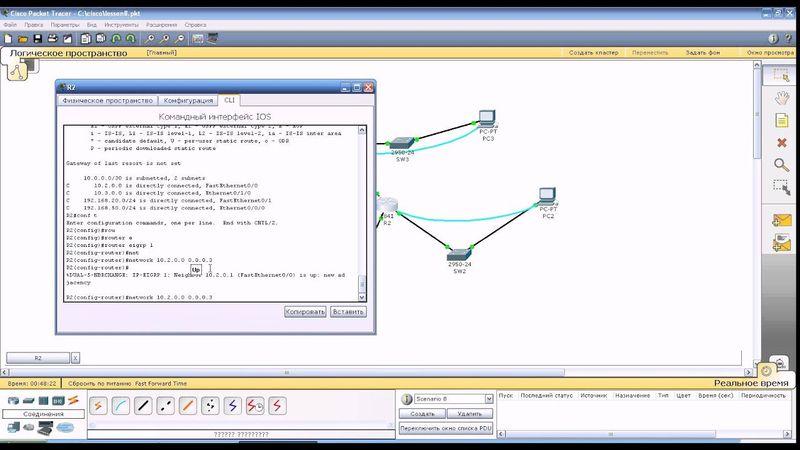This screenshot has width=800, height=450.
Task: Click the Network Information icon in toolbar
Action: pos(773,38)
